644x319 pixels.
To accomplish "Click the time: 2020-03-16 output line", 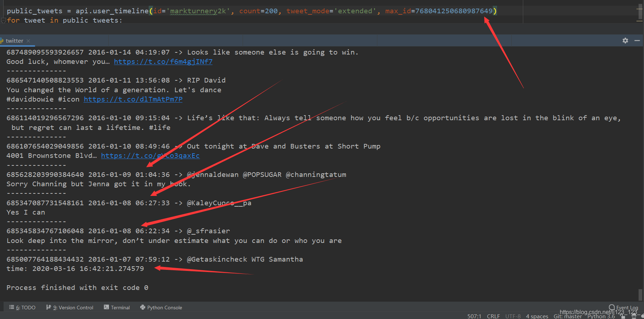I will point(75,269).
